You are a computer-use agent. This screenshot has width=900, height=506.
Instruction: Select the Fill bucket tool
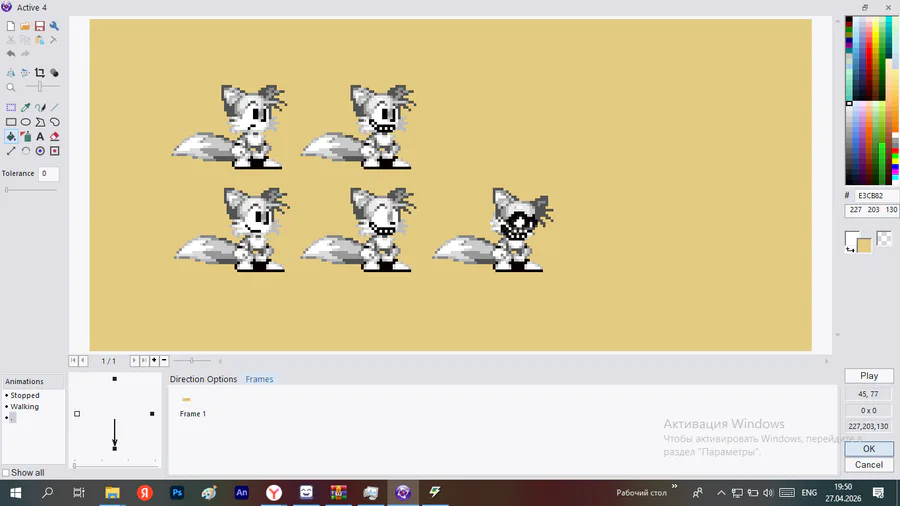coord(11,137)
